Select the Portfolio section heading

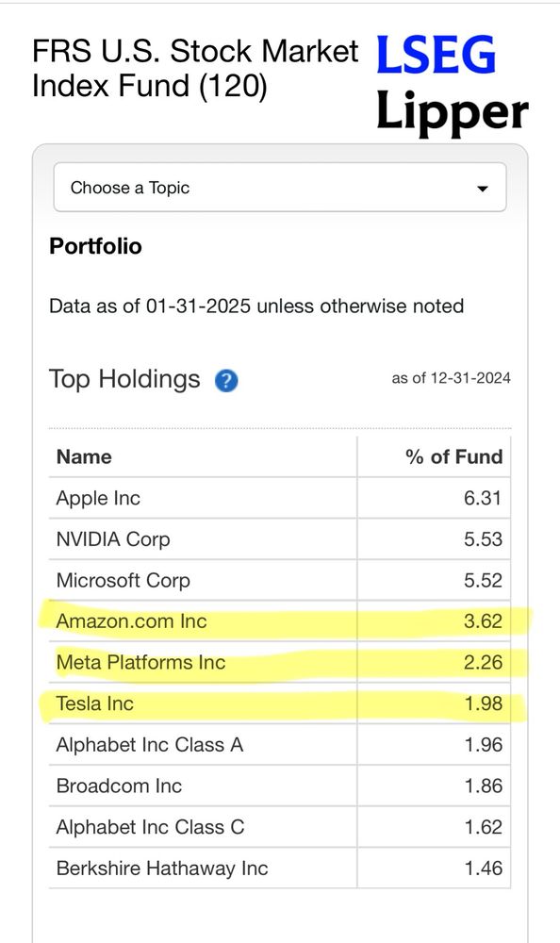point(94,246)
